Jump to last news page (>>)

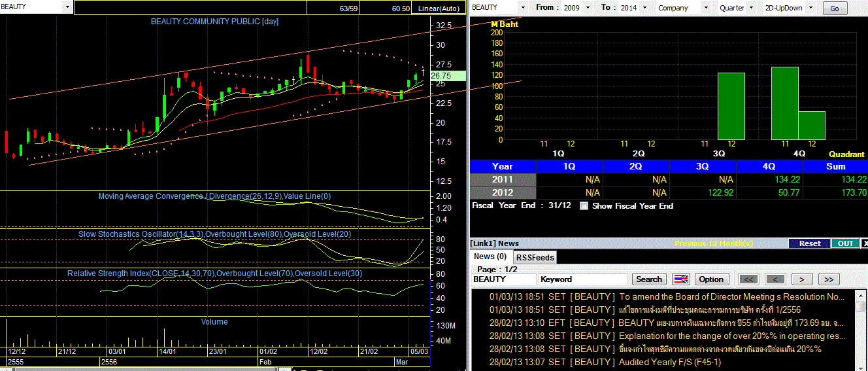(x=828, y=279)
